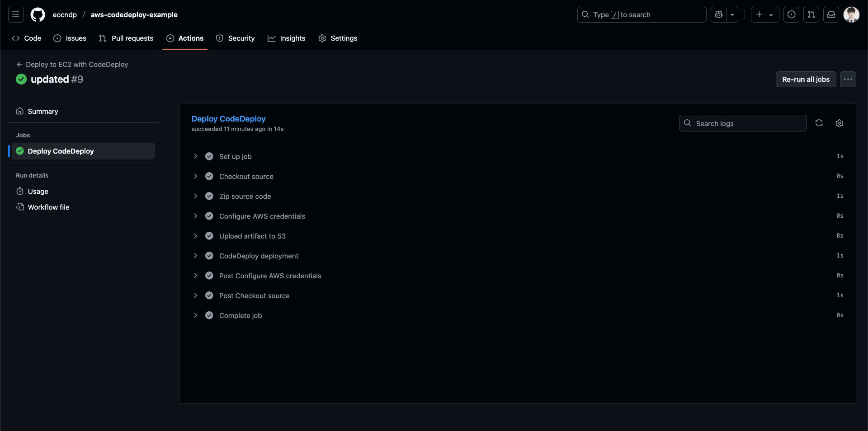The width and height of the screenshot is (868, 431).
Task: Open the aws-codedeploy-example repository link
Action: click(x=134, y=14)
